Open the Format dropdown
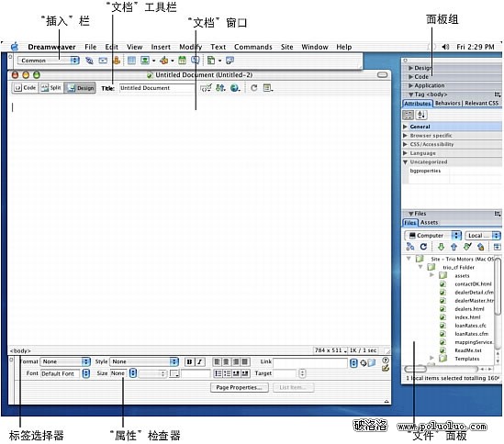Screen dimensions: 504x444 pos(65,361)
